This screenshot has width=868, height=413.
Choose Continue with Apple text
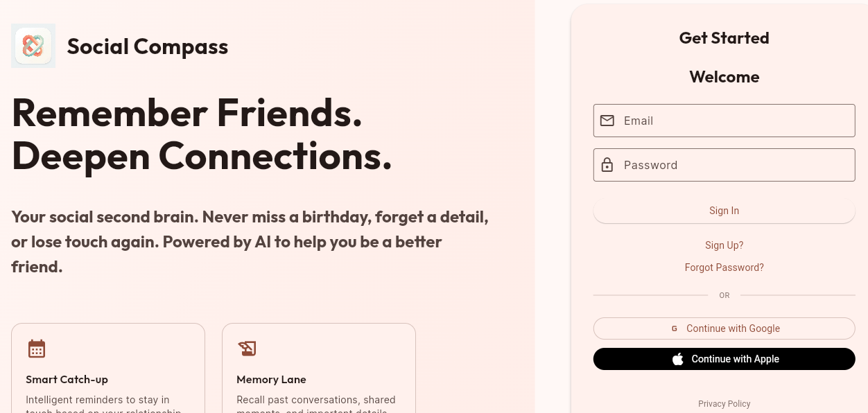tap(735, 359)
